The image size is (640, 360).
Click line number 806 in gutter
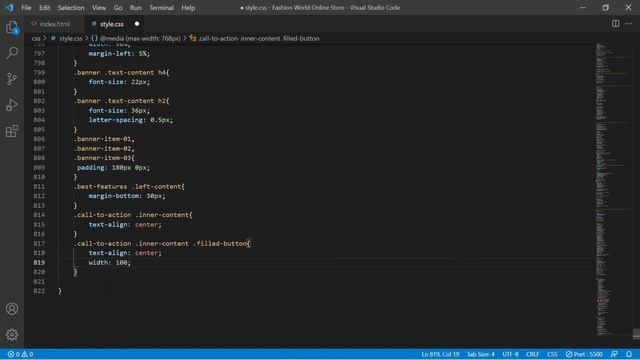coord(39,139)
